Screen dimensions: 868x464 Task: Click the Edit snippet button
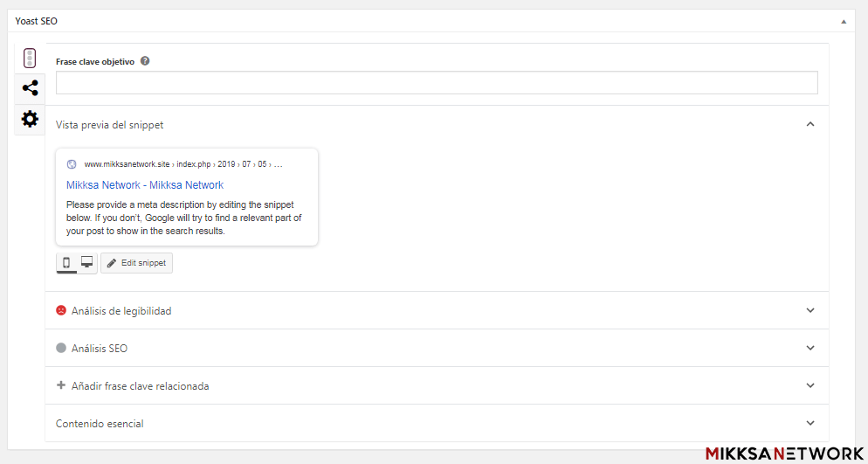click(x=136, y=263)
